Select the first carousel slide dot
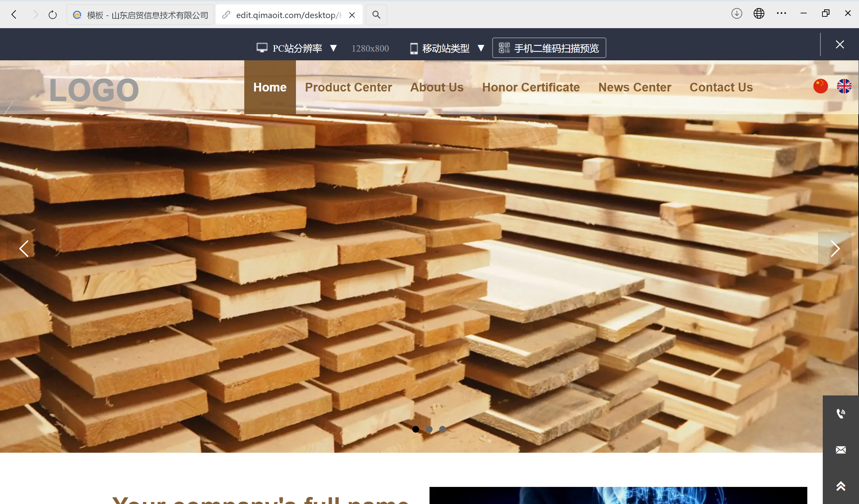Viewport: 859px width, 504px height. pos(415,429)
